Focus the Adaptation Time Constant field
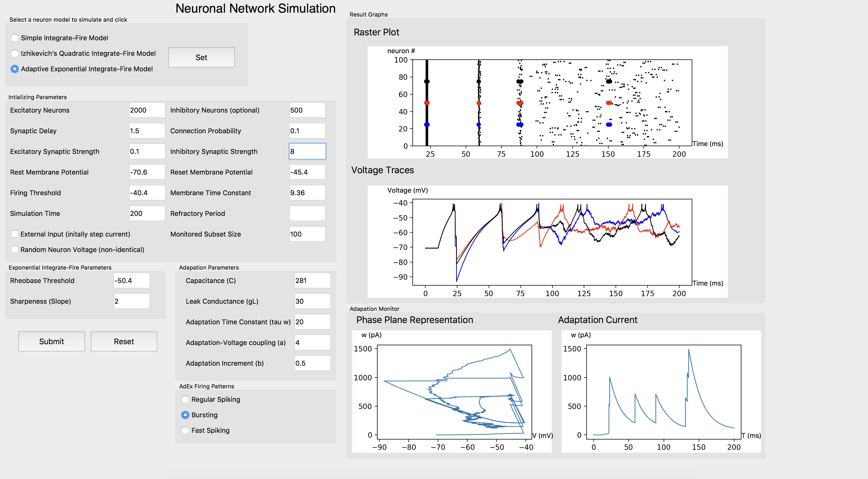868x479 pixels. point(312,322)
